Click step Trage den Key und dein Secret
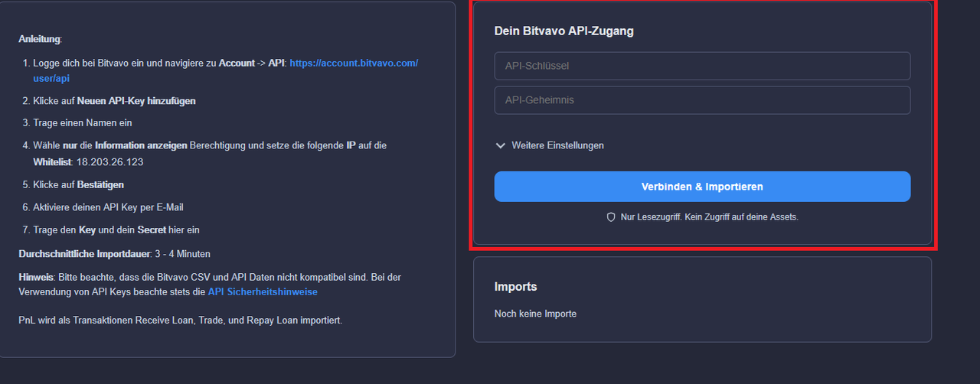Image resolution: width=980 pixels, height=384 pixels. pos(116,229)
